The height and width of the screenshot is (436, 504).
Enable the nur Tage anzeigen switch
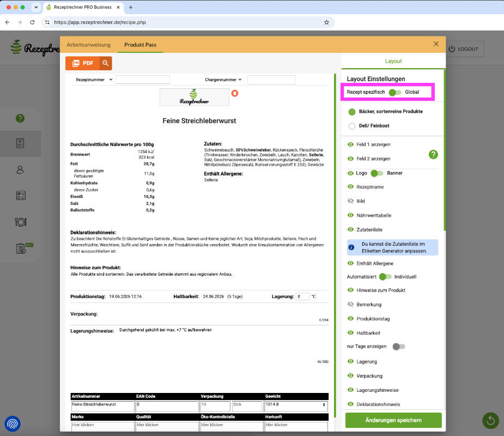tap(399, 347)
